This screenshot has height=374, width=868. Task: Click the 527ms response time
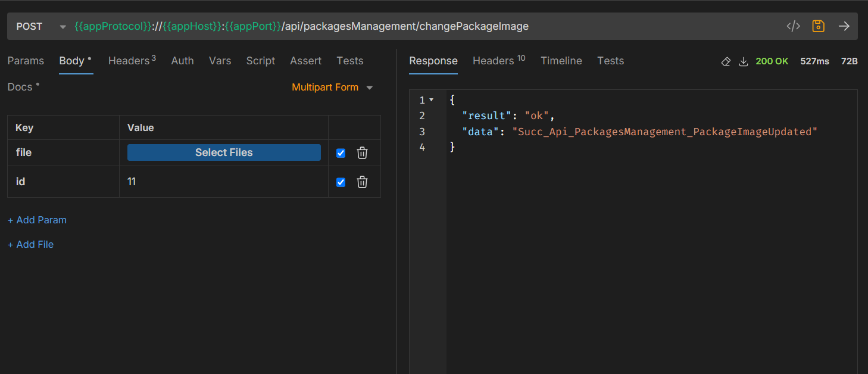pos(814,61)
